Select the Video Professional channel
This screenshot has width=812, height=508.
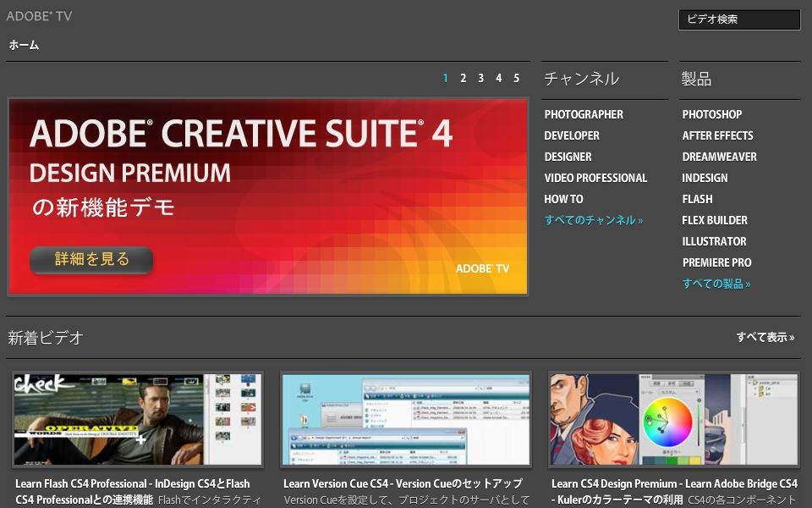pos(595,178)
